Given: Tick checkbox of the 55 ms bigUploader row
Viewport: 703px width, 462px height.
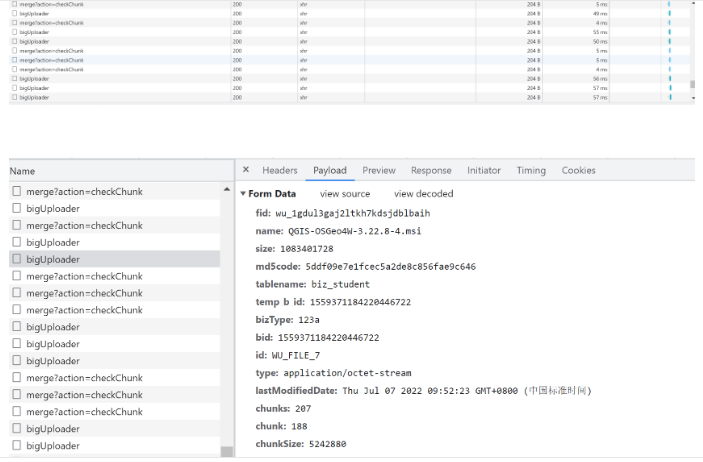Looking at the screenshot, I should coord(14,32).
